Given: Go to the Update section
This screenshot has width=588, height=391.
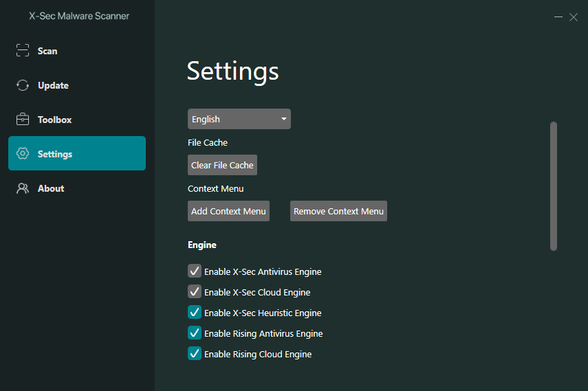Looking at the screenshot, I should tap(53, 85).
